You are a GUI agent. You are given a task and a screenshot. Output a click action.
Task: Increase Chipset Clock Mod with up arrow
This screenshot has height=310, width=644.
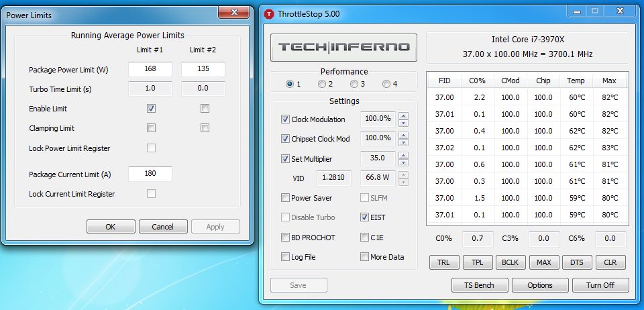click(403, 135)
